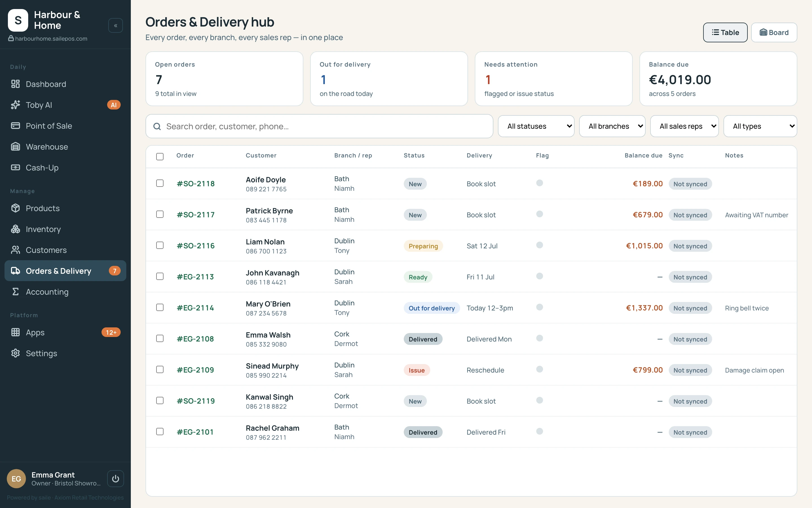Image resolution: width=812 pixels, height=508 pixels.
Task: Toggle the select-all orders checkbox in header
Action: pos(160,157)
